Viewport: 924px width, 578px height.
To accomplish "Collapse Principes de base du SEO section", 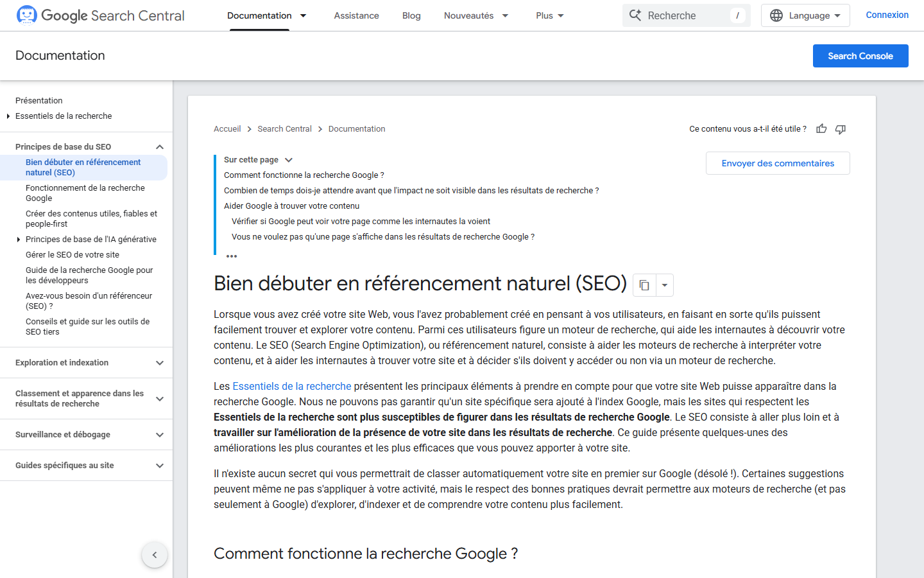I will 160,147.
